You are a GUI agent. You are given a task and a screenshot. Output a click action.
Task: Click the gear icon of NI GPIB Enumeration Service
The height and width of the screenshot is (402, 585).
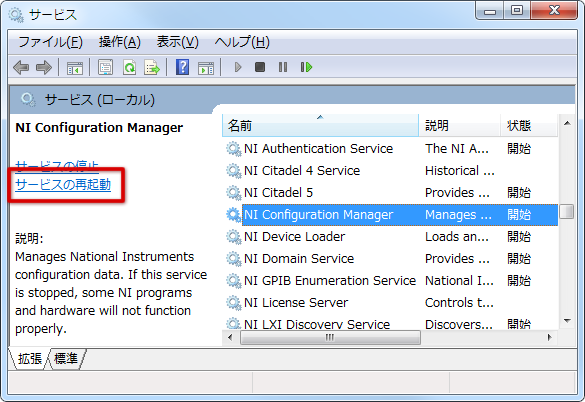pyautogui.click(x=234, y=281)
